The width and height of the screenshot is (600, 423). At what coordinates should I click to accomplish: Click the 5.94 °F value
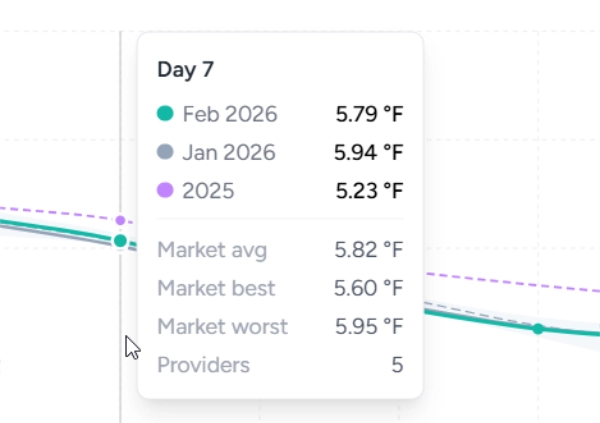(368, 152)
